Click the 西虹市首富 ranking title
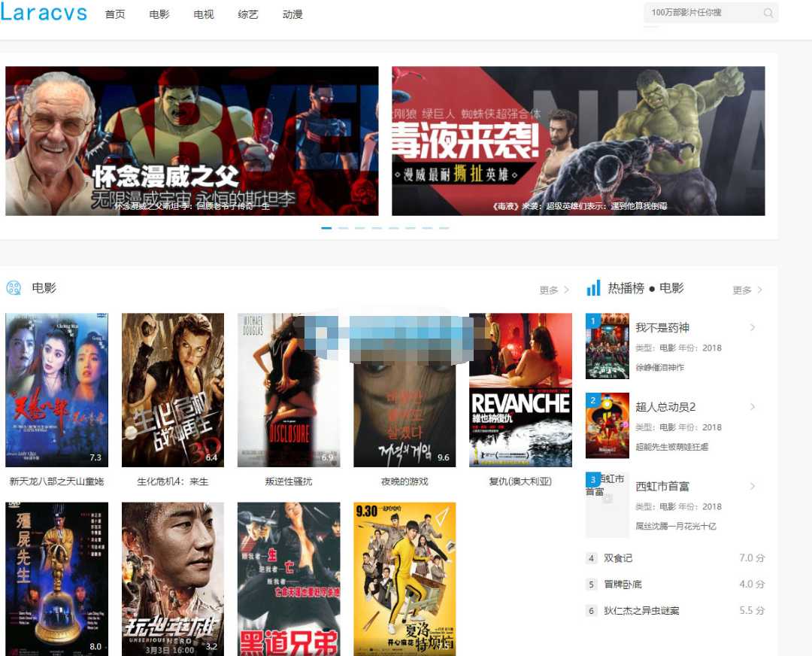Image resolution: width=812 pixels, height=656 pixels. tap(662, 487)
